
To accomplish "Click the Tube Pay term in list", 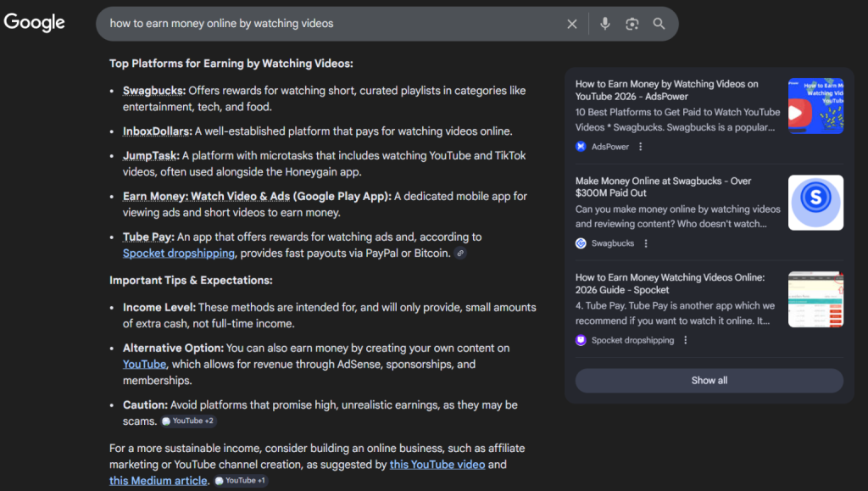I will pyautogui.click(x=148, y=237).
